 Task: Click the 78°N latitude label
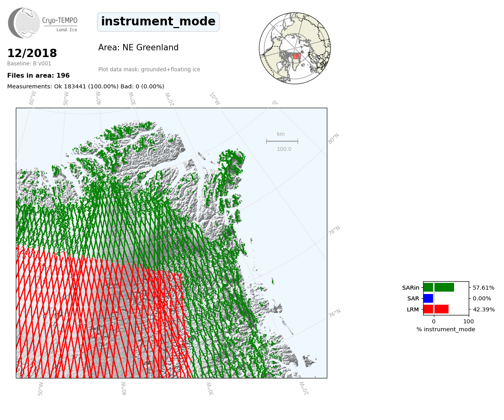[334, 231]
